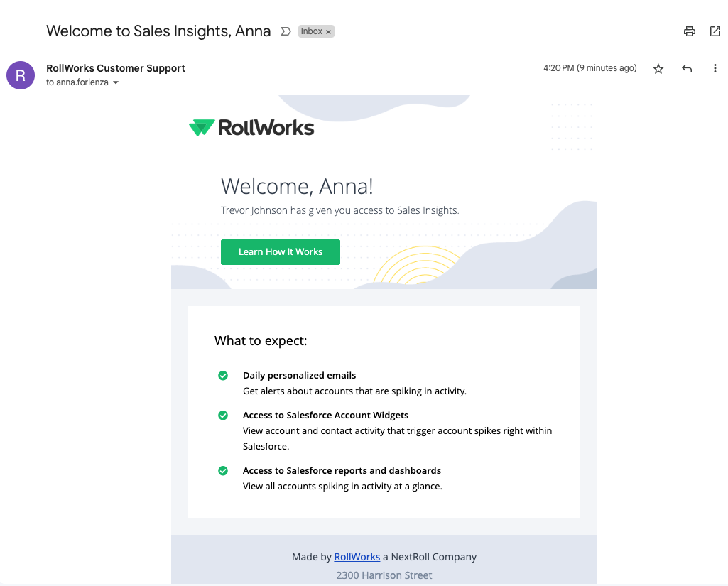Open the RollWorks link in the footer
Viewport: 728px width, 586px height.
357,556
